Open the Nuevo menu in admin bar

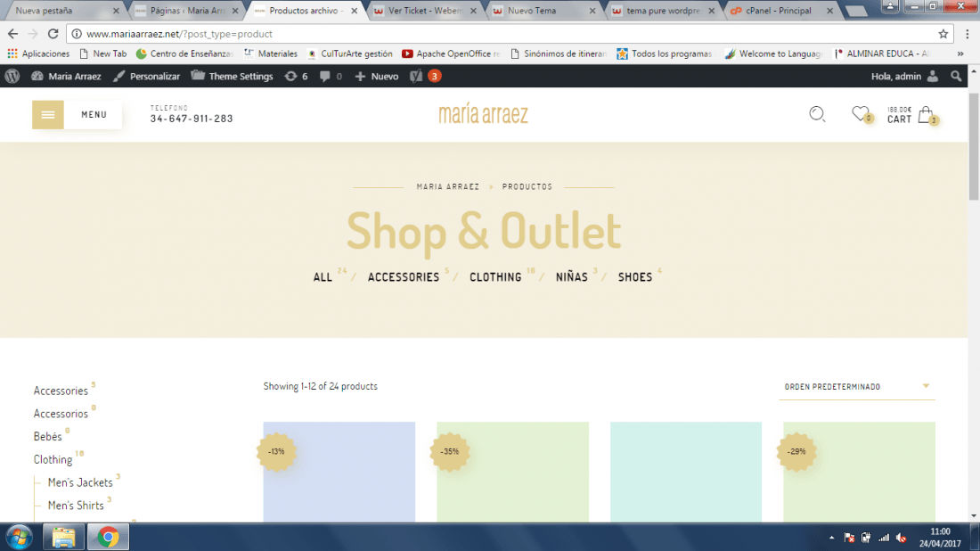(x=377, y=77)
